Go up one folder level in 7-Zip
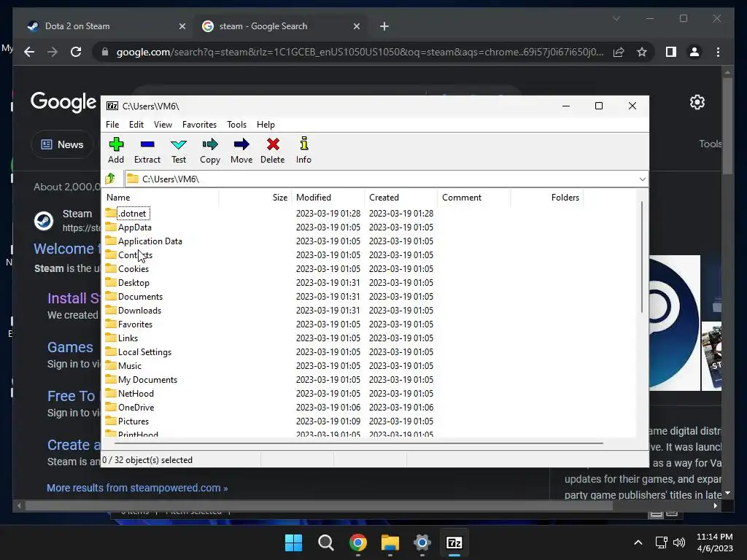747x560 pixels. click(x=111, y=179)
